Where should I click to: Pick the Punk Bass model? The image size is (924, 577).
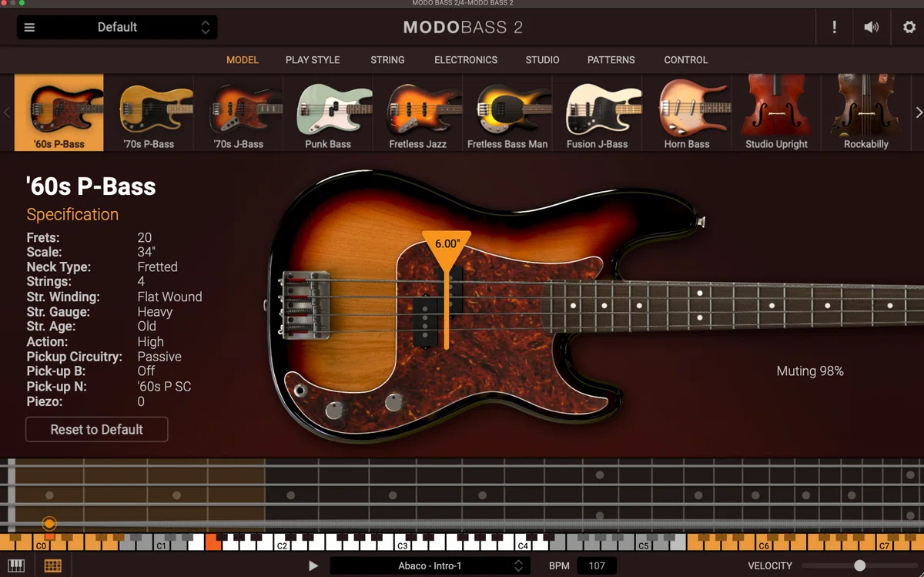328,112
